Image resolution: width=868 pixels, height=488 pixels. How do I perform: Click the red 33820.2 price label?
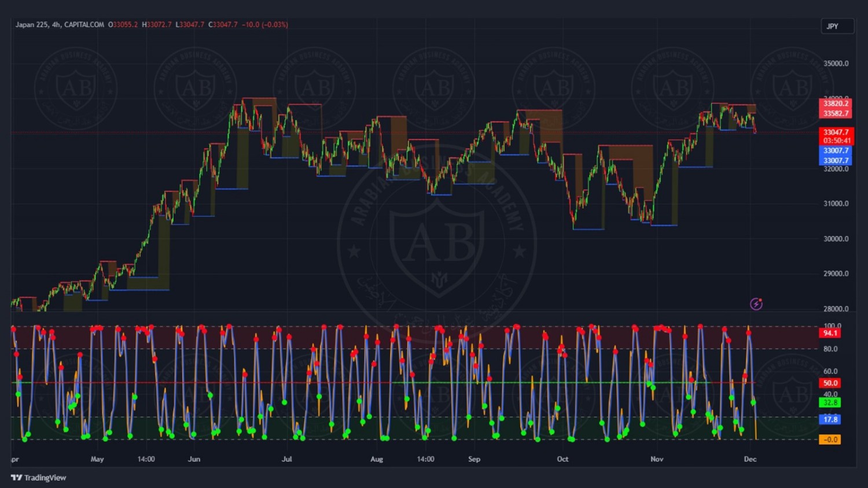click(836, 103)
